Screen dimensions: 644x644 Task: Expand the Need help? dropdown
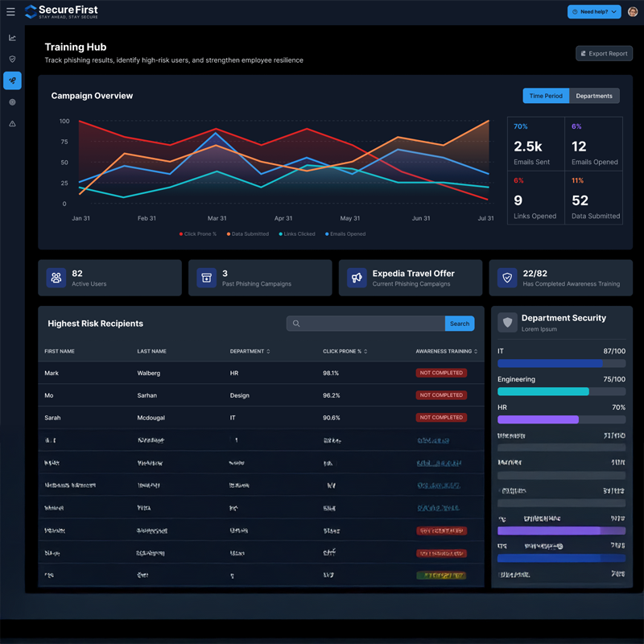594,12
